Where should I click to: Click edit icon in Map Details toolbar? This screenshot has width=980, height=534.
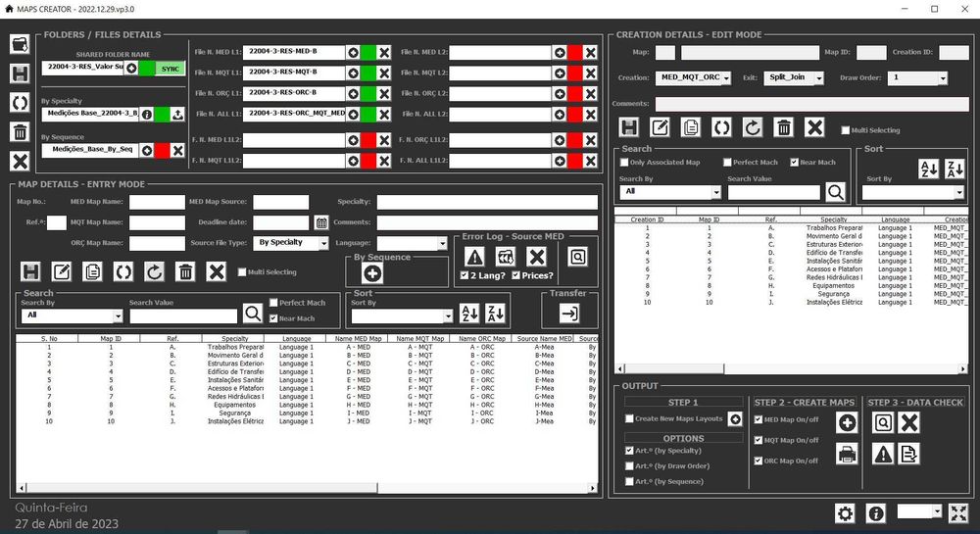coord(61,271)
